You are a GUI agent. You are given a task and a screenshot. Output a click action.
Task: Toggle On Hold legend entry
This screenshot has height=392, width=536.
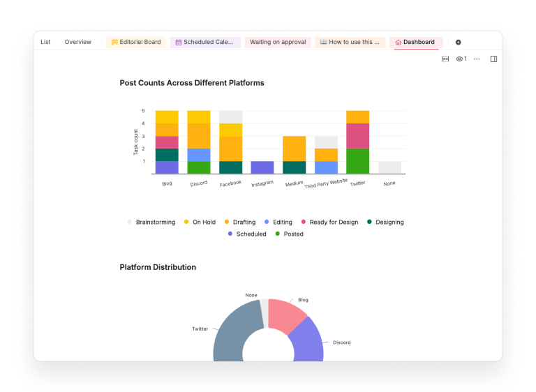[x=200, y=222]
